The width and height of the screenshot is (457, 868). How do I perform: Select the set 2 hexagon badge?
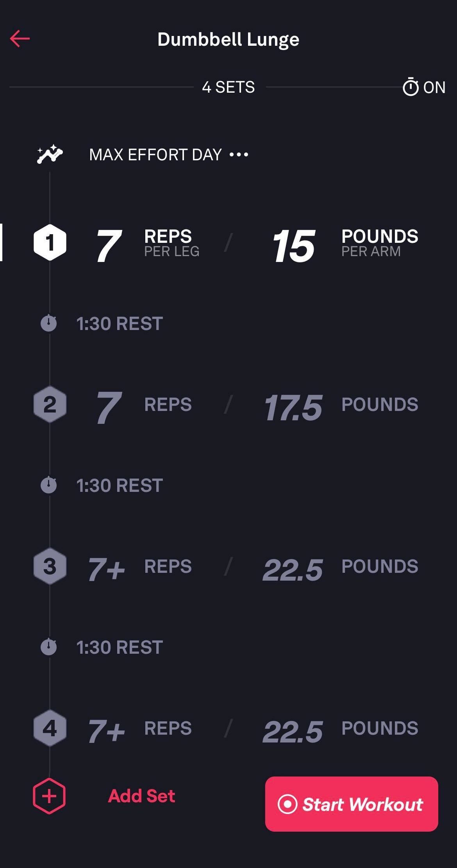(50, 404)
